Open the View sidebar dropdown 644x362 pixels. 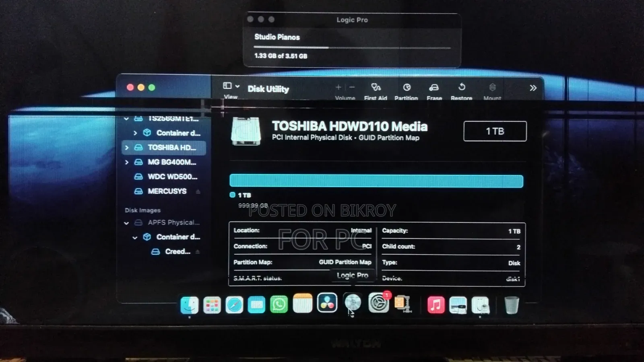click(x=231, y=86)
